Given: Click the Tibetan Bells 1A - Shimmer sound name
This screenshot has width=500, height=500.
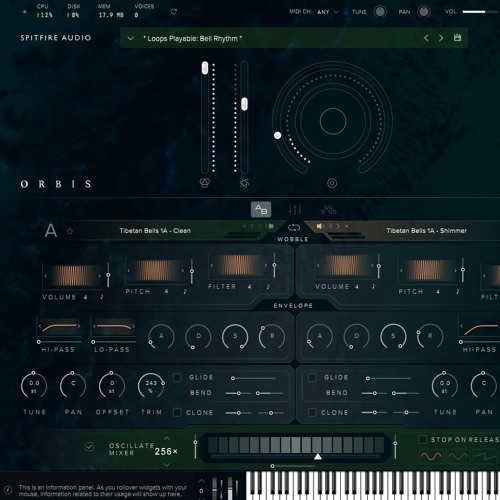Looking at the screenshot, I should click(x=426, y=231).
